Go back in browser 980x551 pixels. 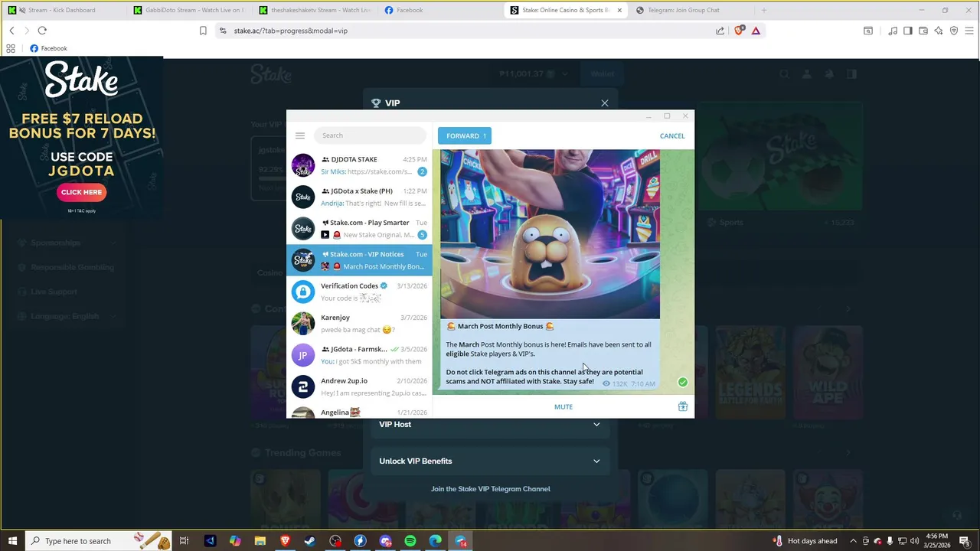coord(11,31)
